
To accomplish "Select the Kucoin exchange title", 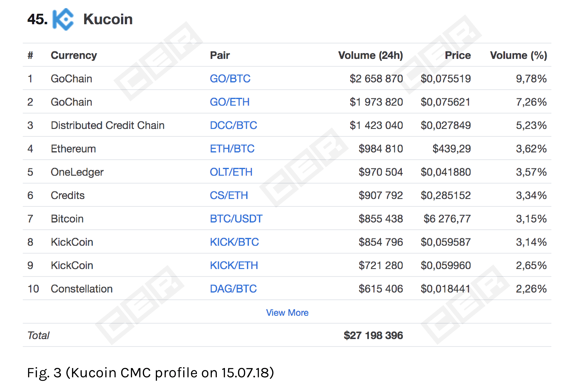I will tap(108, 19).
